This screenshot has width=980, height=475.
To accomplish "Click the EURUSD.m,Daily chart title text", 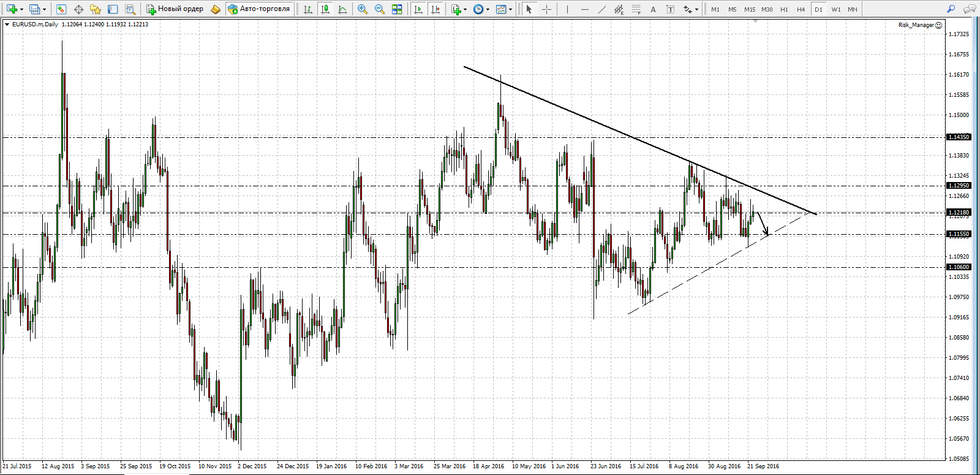I will pos(35,25).
